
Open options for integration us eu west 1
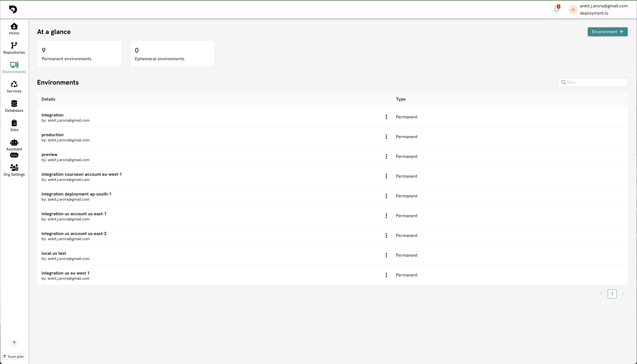point(386,275)
